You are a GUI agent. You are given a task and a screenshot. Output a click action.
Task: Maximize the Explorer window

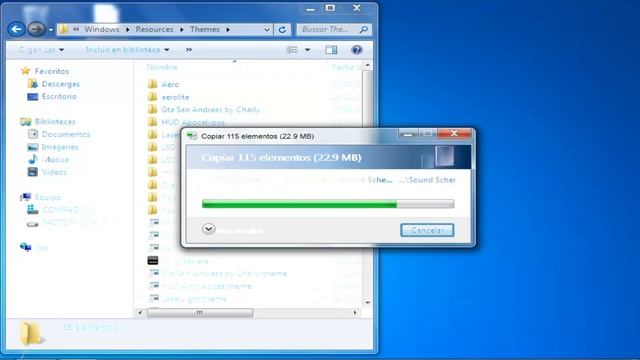[330, 8]
